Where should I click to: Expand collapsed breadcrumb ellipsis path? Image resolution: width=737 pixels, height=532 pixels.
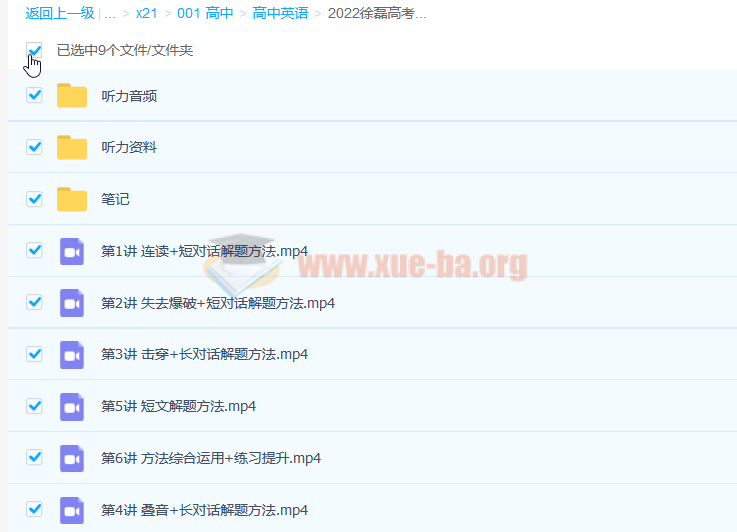(x=110, y=14)
